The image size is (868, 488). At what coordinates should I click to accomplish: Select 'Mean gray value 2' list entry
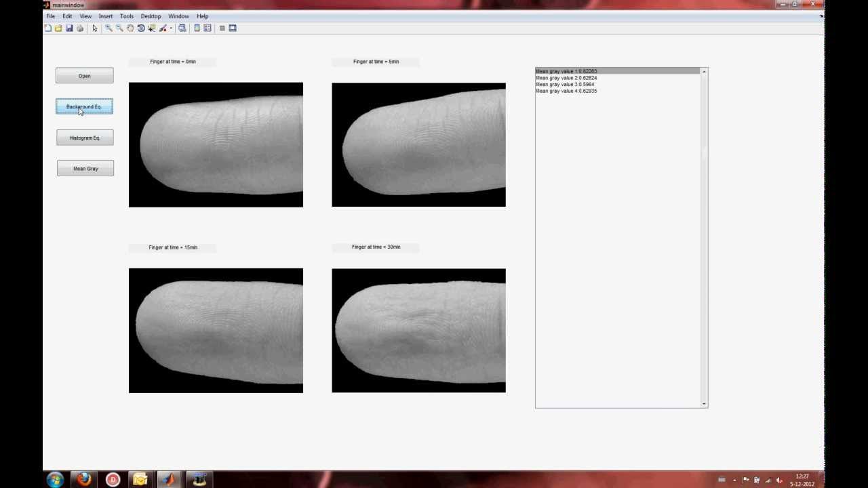(x=617, y=78)
